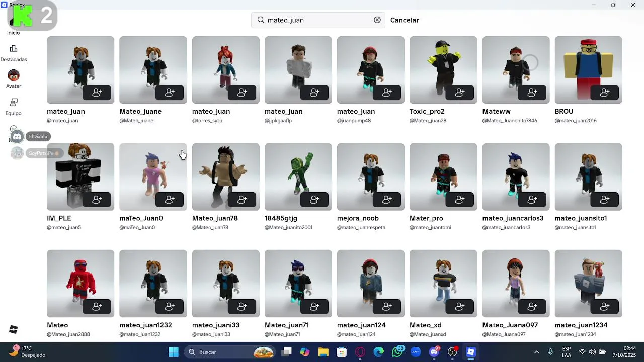Open Equipo section in sidebar
Image resolution: width=644 pixels, height=362 pixels.
[14, 107]
